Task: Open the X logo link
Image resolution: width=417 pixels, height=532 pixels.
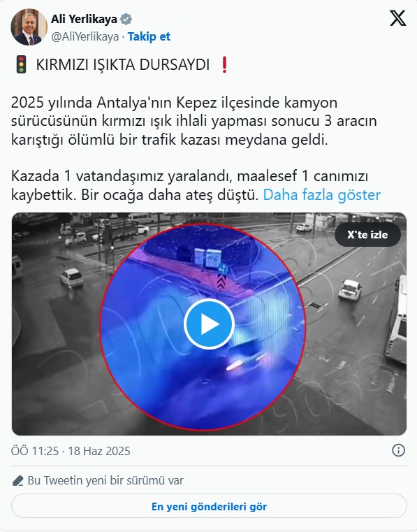Action: (397, 18)
